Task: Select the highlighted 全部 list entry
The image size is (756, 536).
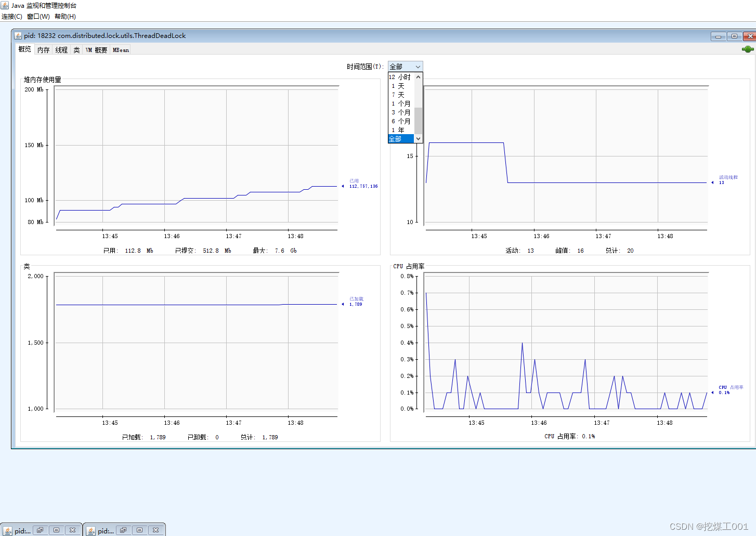Action: (x=401, y=139)
